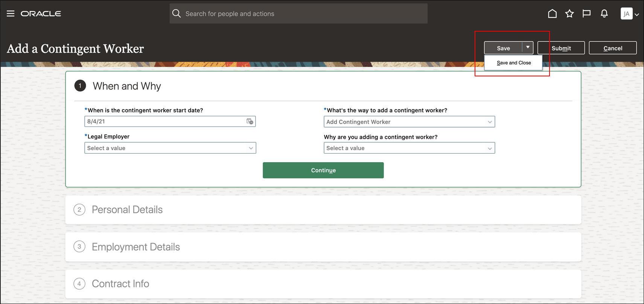This screenshot has height=304, width=644.
Task: Open the way to add contingent worker dropdown
Action: click(489, 122)
